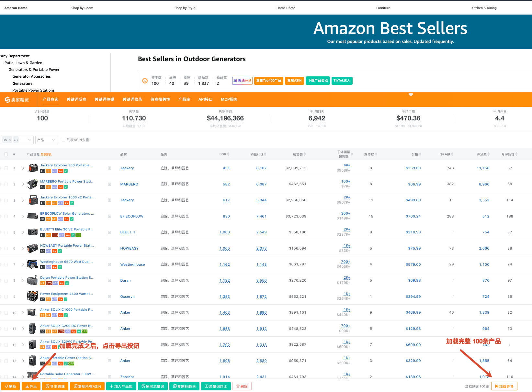The image size is (532, 392).
Task: Open the Ai 市场分析 button
Action: pos(242,81)
